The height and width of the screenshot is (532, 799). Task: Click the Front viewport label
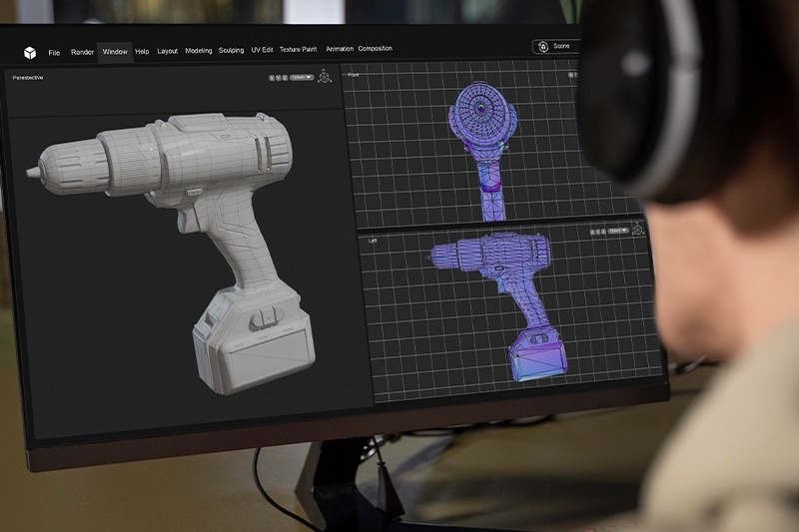pos(354,75)
